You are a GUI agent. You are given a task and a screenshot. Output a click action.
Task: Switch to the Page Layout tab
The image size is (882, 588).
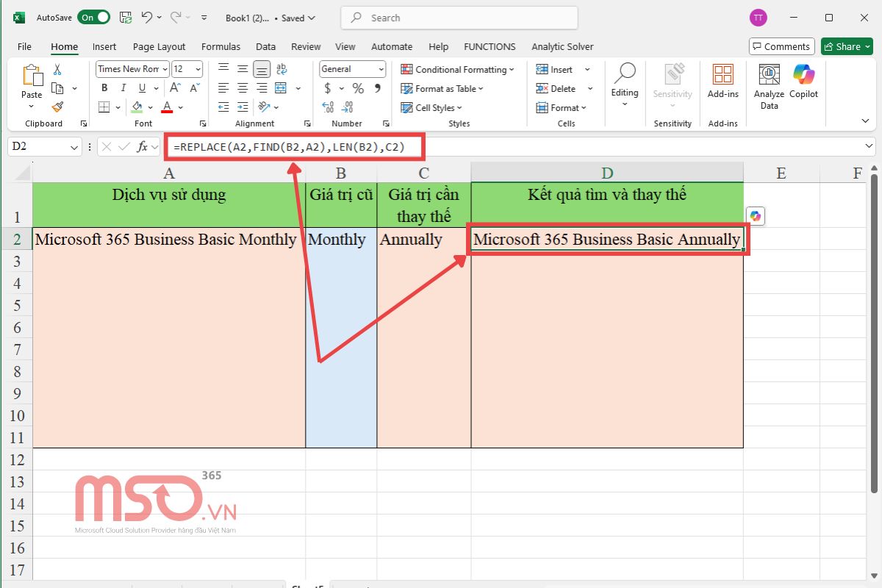(x=159, y=46)
